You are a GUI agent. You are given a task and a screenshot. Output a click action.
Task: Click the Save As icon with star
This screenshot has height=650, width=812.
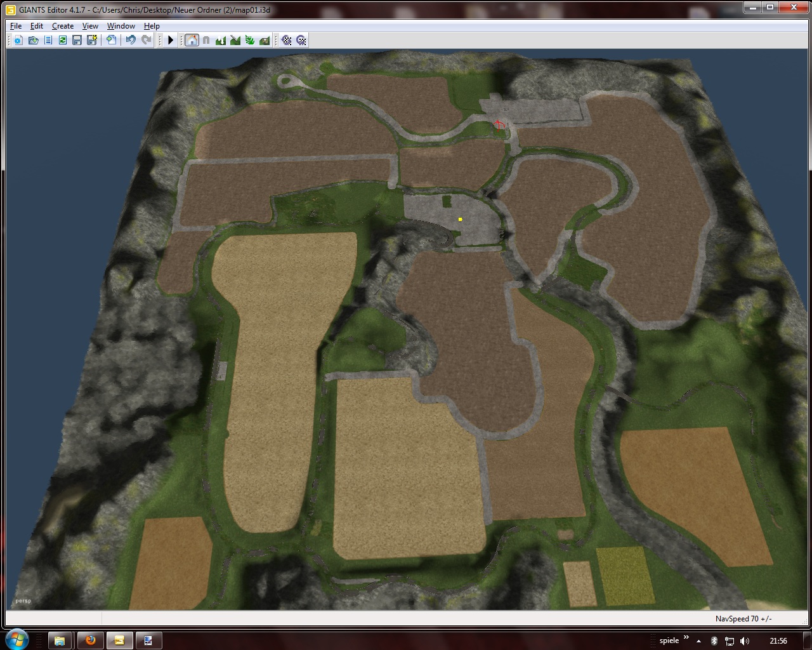point(92,40)
